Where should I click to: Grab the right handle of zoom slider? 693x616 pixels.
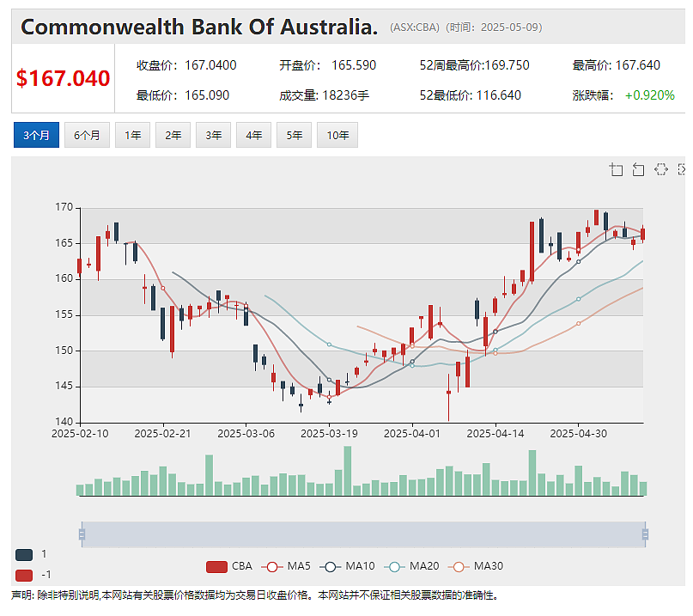(645, 534)
